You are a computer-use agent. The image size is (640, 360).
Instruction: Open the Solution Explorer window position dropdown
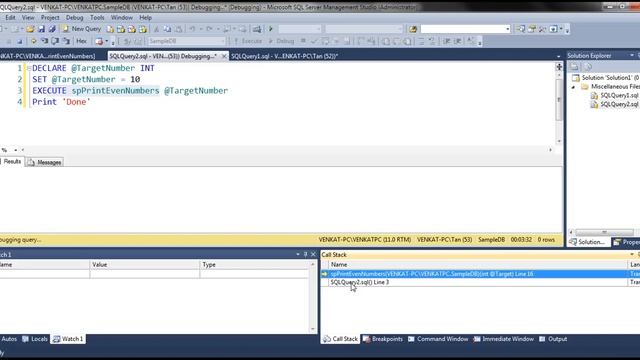tap(632, 56)
